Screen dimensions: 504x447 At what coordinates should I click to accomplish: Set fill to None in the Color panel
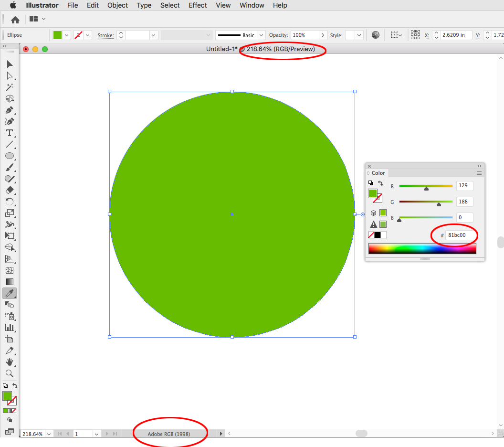coord(371,234)
